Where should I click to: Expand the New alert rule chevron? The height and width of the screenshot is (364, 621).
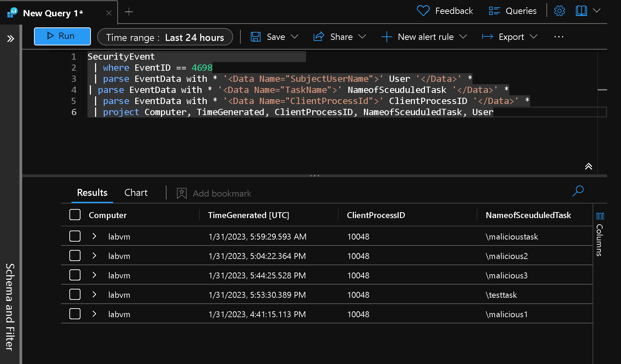tap(463, 37)
